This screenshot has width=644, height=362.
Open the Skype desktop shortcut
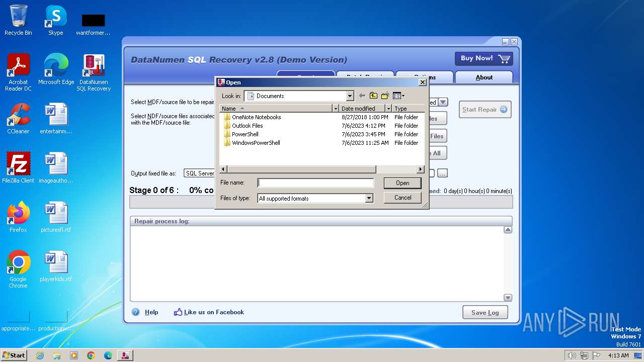tap(55, 20)
